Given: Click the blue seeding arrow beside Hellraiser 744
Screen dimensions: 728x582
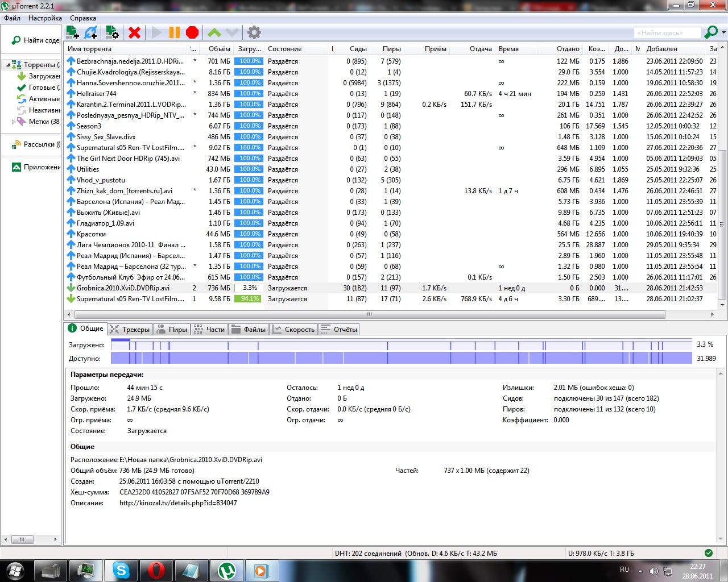Looking at the screenshot, I should (x=71, y=94).
